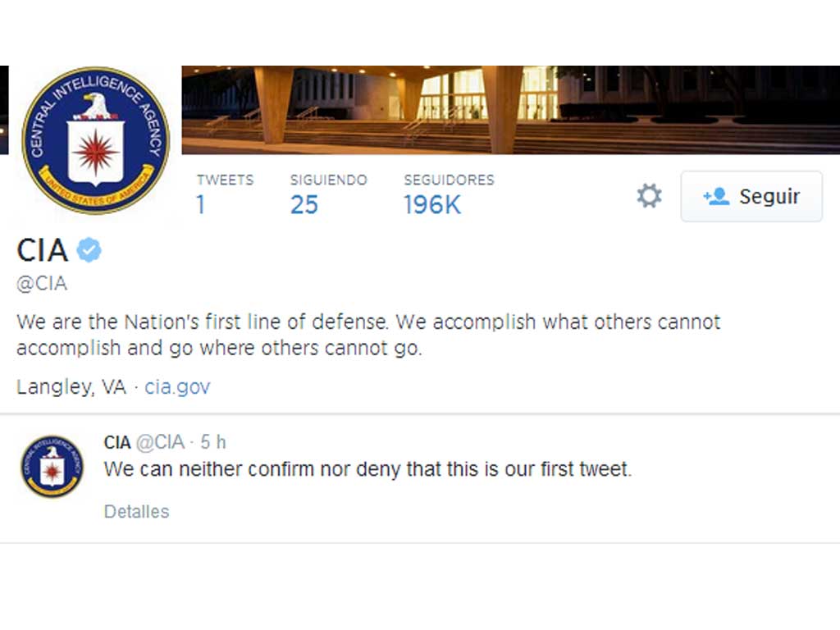The width and height of the screenshot is (840, 630).
Task: Click the bold CIA author name on tweet
Action: click(x=117, y=443)
